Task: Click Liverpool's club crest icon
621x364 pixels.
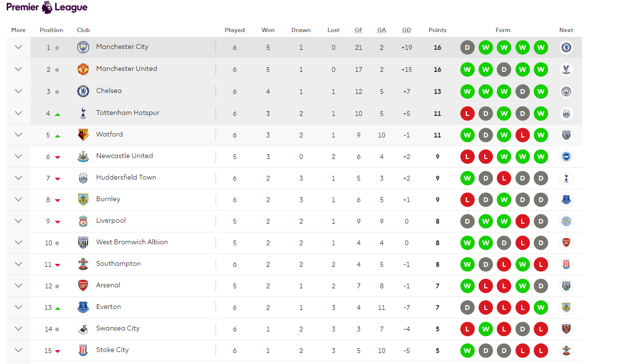Action: point(83,221)
